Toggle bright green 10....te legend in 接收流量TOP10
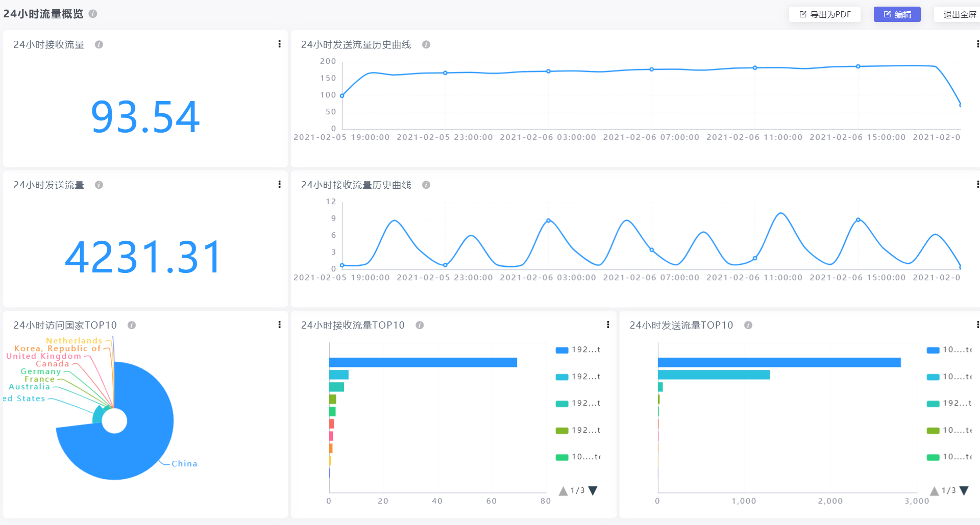Viewport: 980px width, 525px height. (578, 457)
